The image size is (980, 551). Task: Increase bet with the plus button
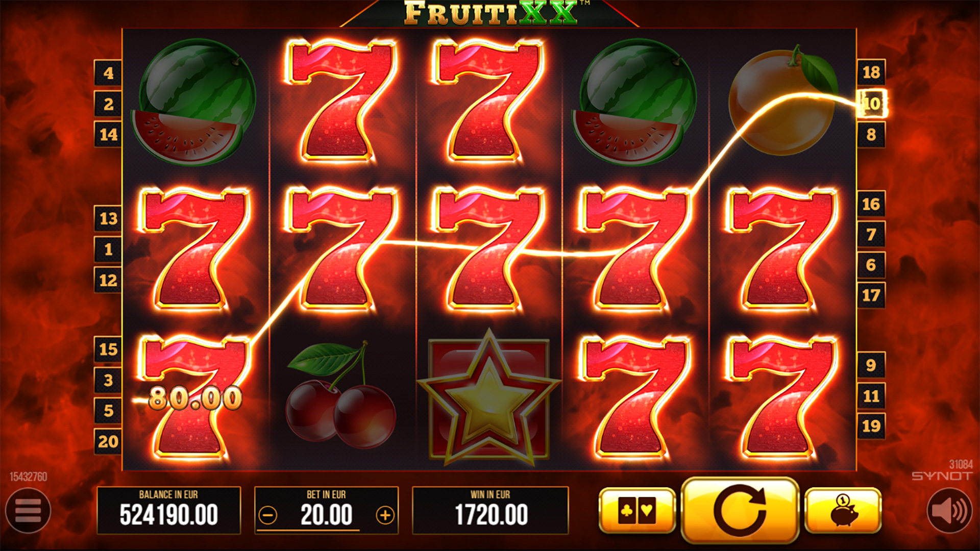[385, 515]
